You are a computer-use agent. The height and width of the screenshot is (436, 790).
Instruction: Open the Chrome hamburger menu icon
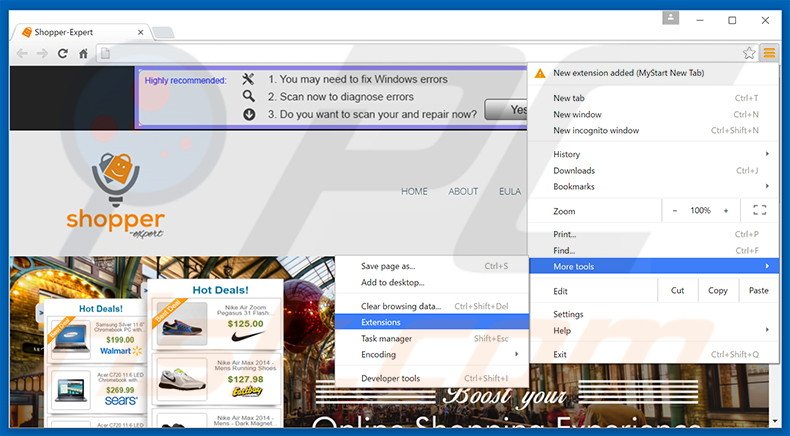[769, 53]
